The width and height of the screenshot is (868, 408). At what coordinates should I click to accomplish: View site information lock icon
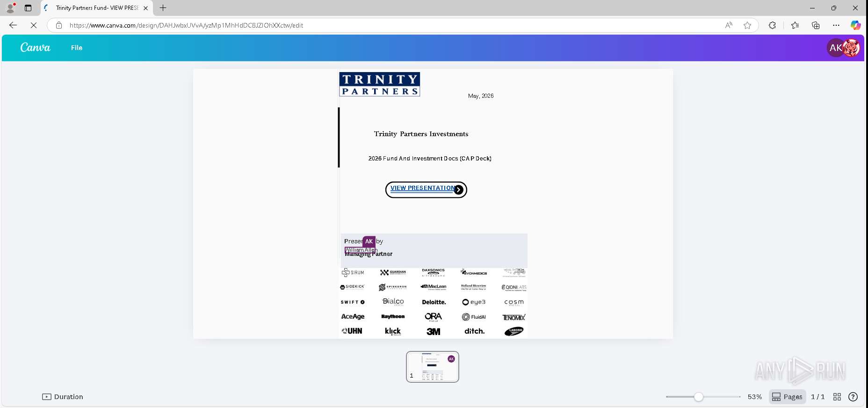click(58, 25)
